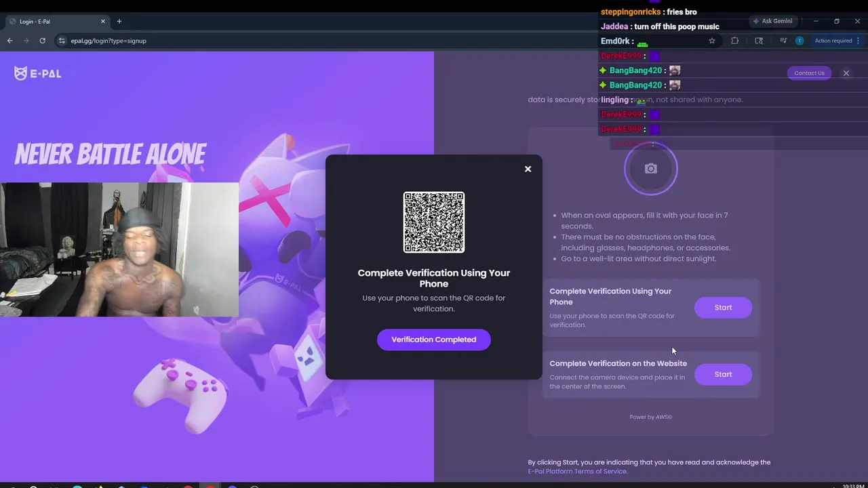868x488 pixels.
Task: Bookmark this page with the star icon
Action: click(x=712, y=41)
